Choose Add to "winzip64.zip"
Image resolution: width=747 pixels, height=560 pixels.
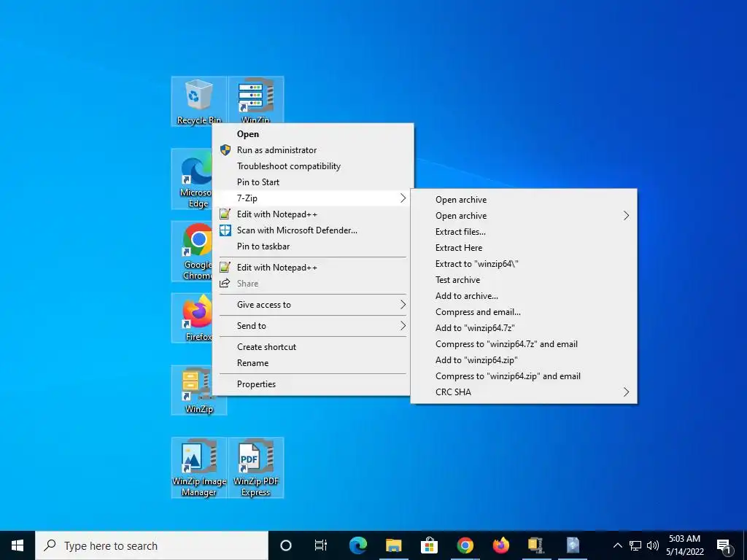click(x=524, y=360)
